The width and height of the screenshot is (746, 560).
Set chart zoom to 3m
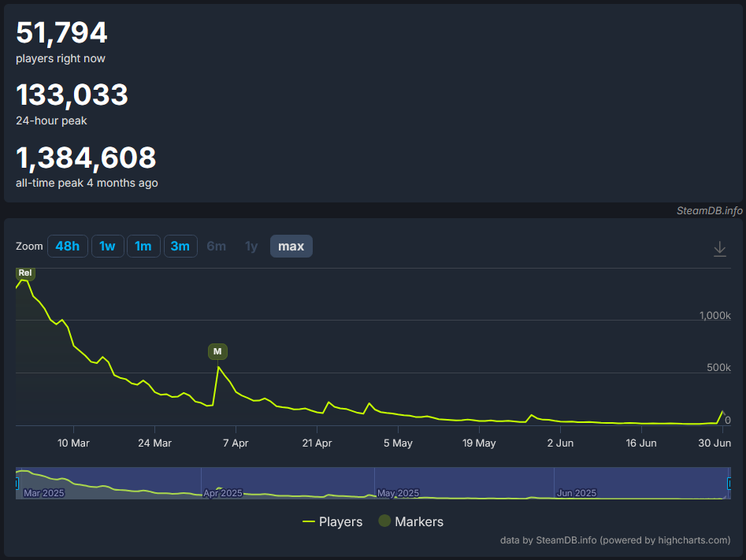coord(180,246)
